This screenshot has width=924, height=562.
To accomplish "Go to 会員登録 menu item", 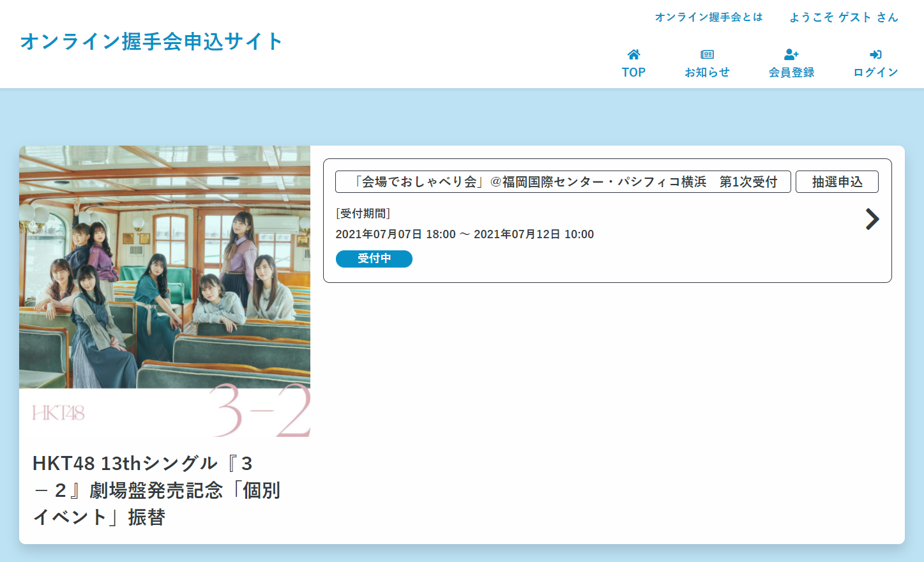I will point(791,64).
